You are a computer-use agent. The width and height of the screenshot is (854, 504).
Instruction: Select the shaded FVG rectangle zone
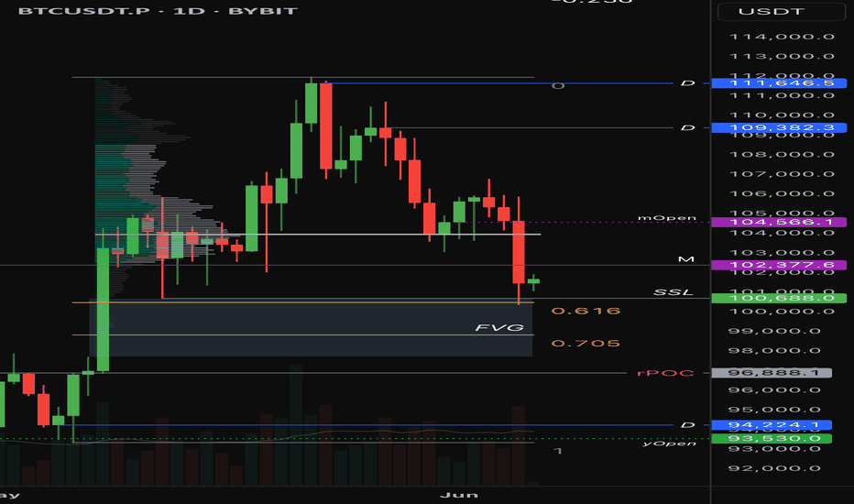click(x=311, y=329)
